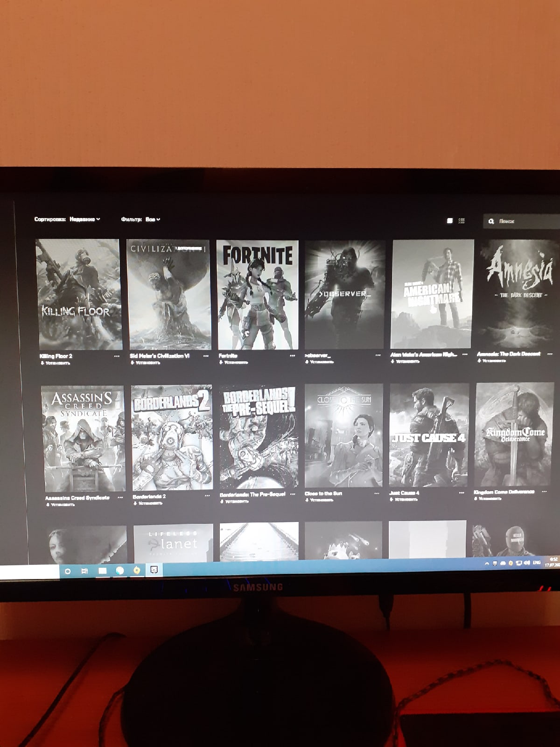This screenshot has width=560, height=747.
Task: Open three-dot menu for Just Cause 4
Action: (462, 493)
